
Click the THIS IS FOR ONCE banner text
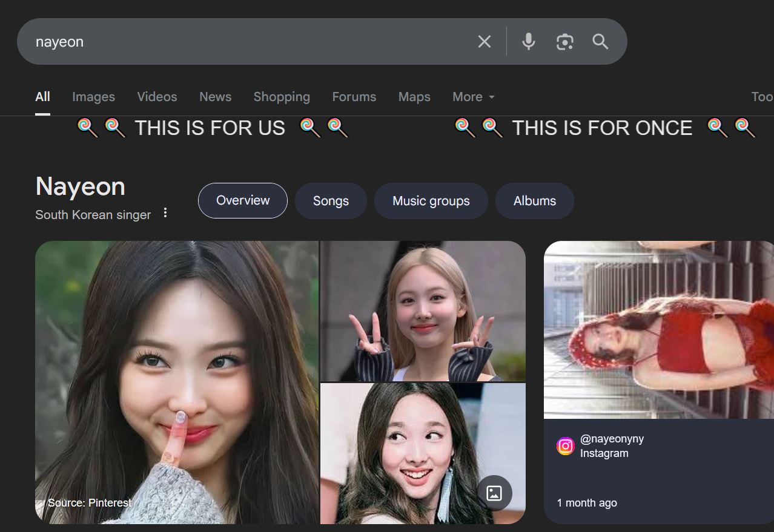pos(602,128)
